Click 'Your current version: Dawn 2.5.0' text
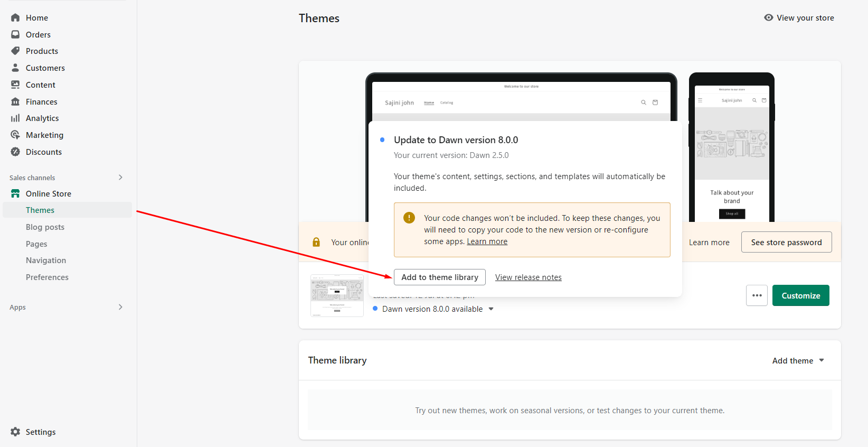Screen dimensions: 868x447 451,155
